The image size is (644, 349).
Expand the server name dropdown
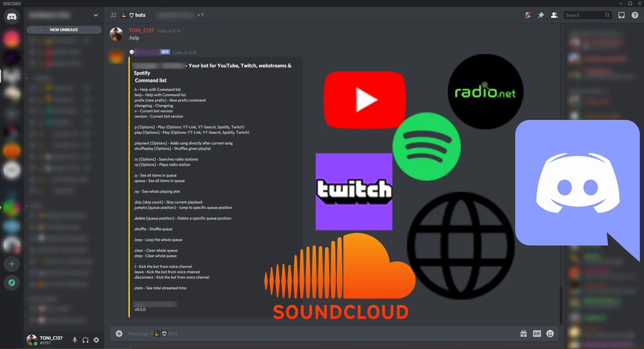pos(96,15)
